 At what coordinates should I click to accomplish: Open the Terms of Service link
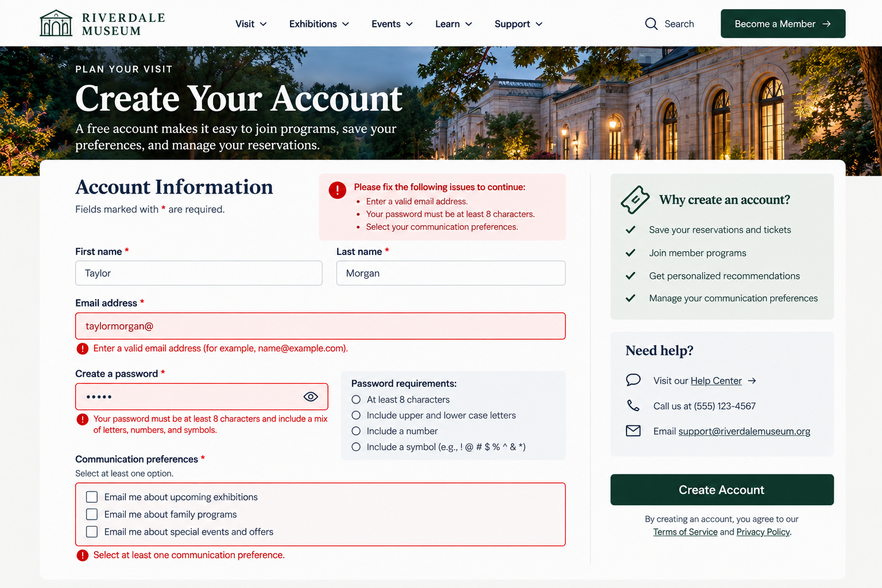coord(685,532)
